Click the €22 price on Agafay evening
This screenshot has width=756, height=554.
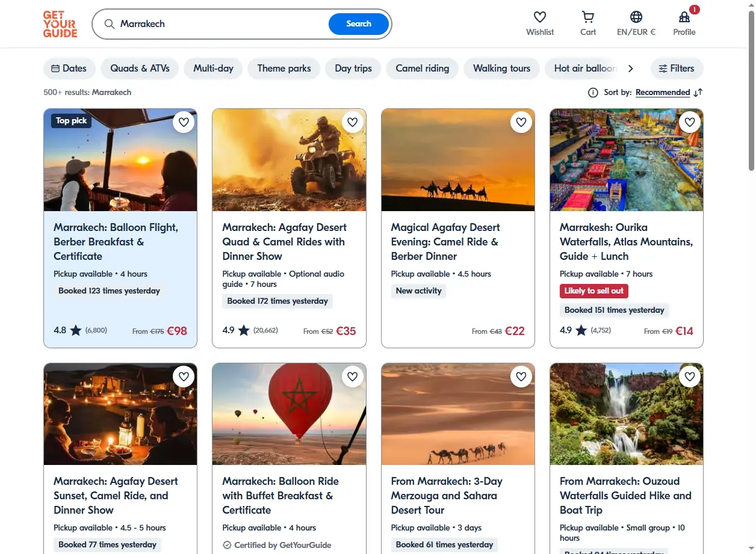coord(515,330)
